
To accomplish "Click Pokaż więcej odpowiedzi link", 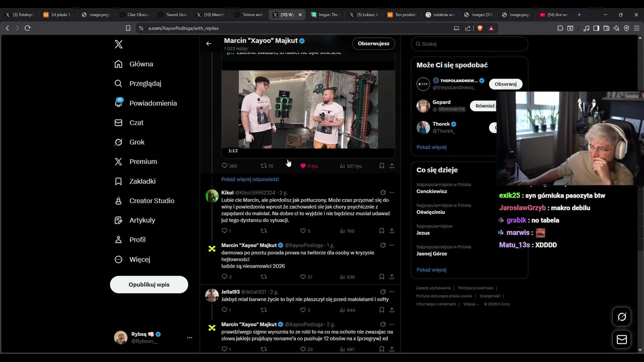I will pyautogui.click(x=250, y=179).
